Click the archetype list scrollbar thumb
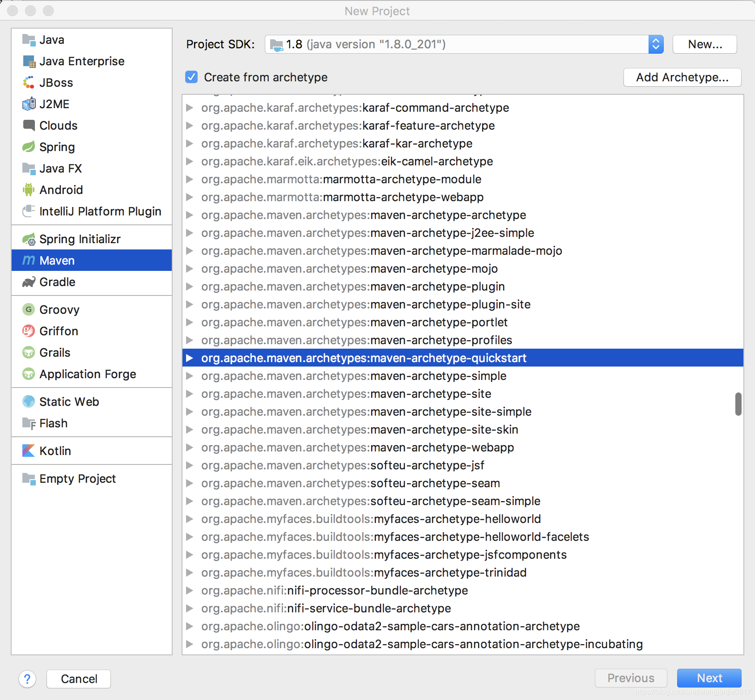 pyautogui.click(x=738, y=404)
